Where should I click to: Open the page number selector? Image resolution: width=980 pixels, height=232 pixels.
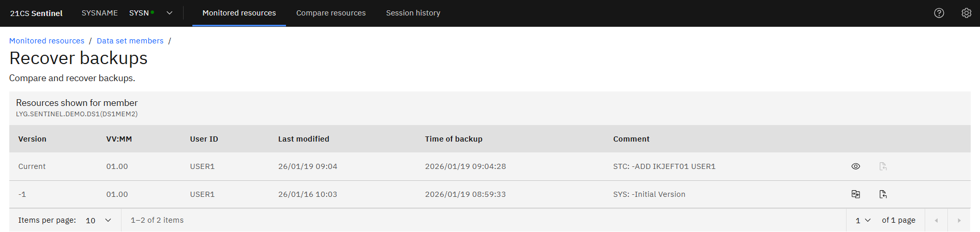tap(863, 220)
